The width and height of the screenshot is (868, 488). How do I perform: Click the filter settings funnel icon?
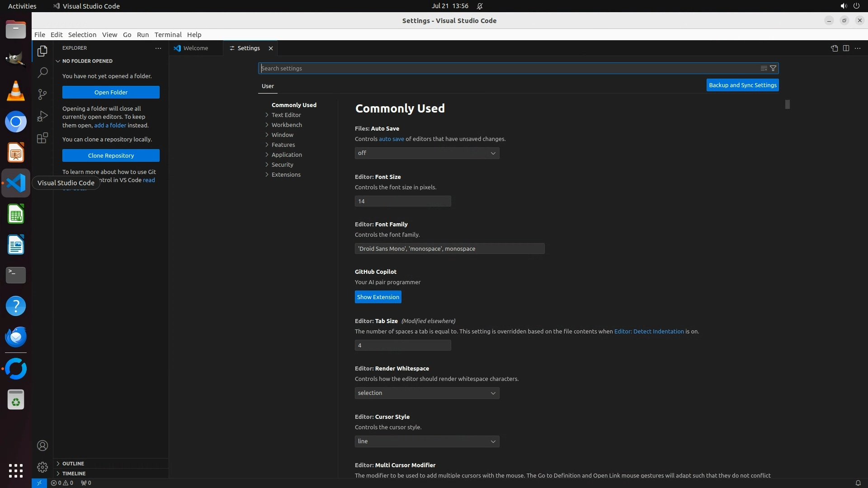(x=773, y=68)
